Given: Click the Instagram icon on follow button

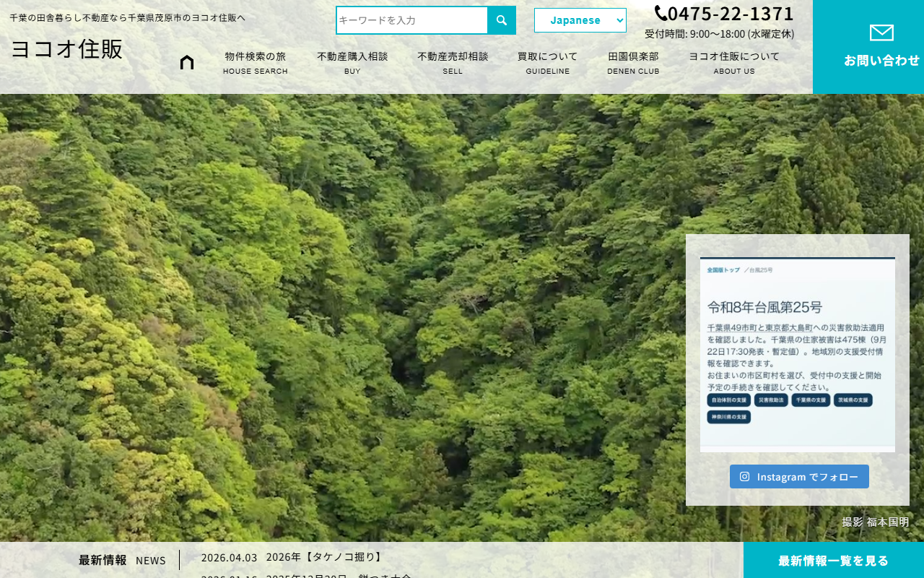Looking at the screenshot, I should (x=745, y=477).
